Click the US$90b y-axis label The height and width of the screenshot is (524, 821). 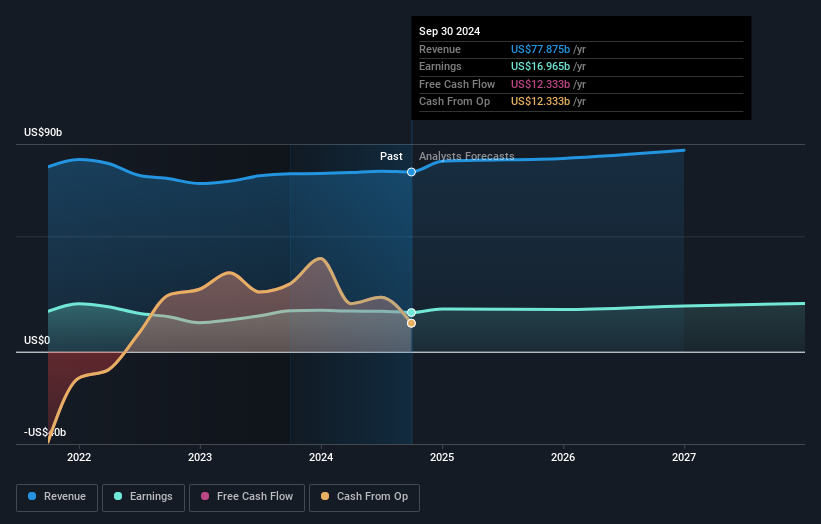(43, 132)
